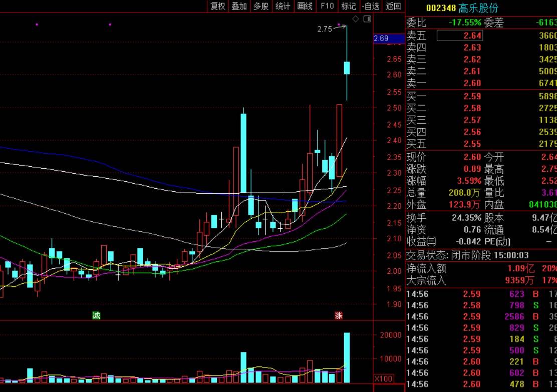Click the tallest volume bar at the chart's right edge

tap(347, 357)
